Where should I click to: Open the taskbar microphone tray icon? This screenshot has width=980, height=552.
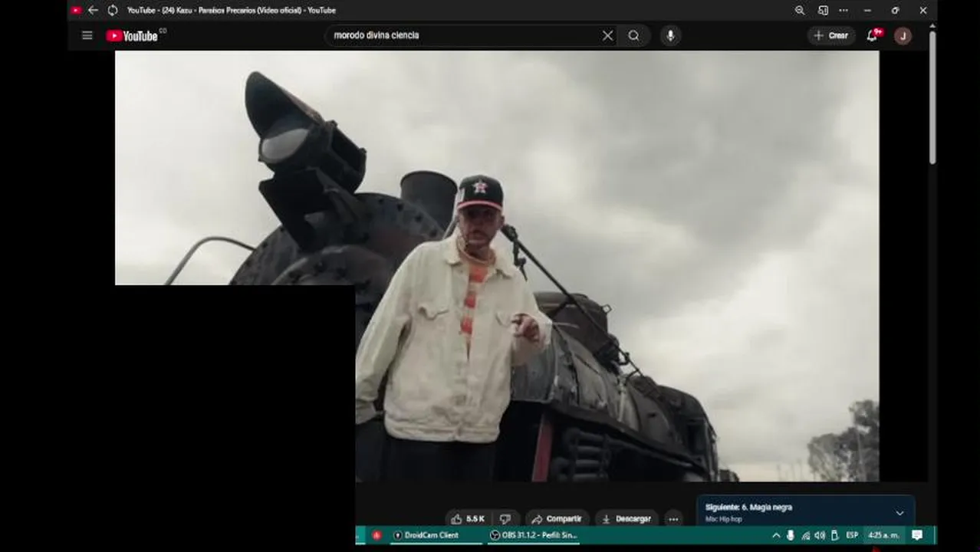point(791,535)
